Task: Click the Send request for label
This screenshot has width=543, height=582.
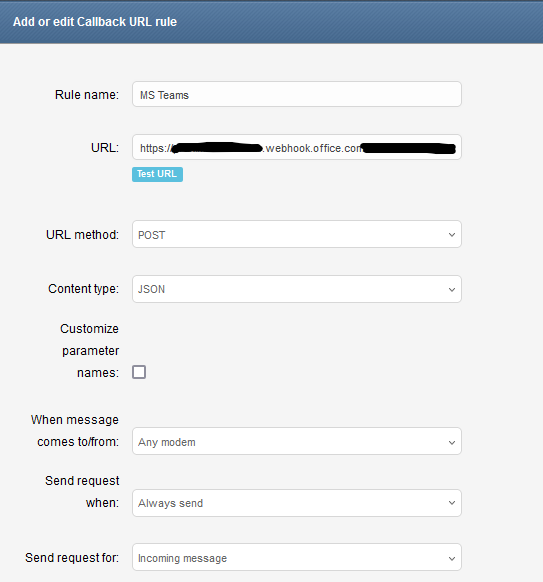Action: coord(72,558)
